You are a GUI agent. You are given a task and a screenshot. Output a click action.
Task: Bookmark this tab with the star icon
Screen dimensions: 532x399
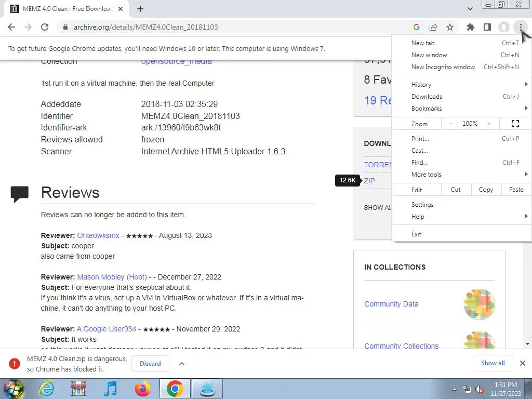pyautogui.click(x=450, y=27)
